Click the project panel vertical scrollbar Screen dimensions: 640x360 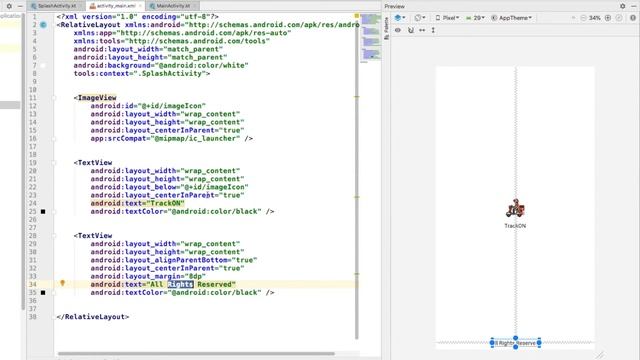coord(23,161)
